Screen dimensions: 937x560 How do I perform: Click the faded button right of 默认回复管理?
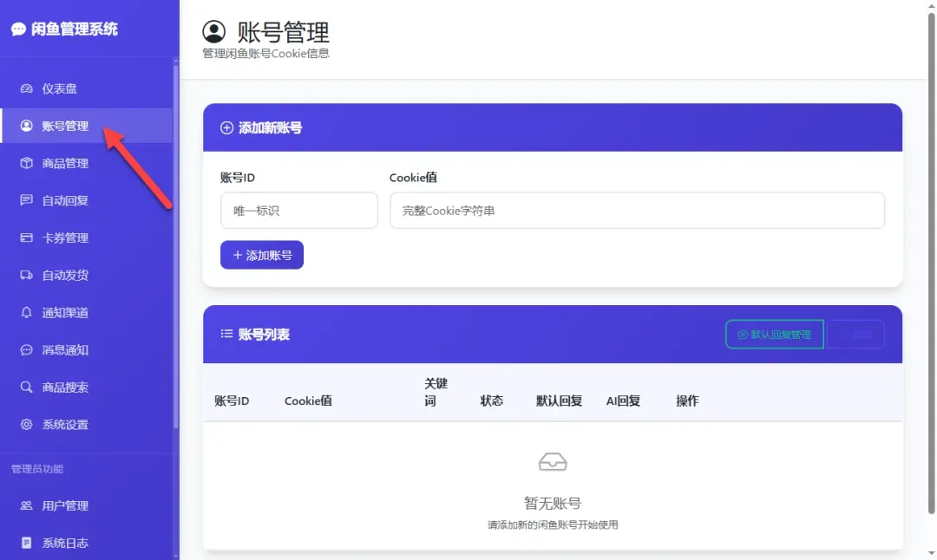[x=855, y=335]
